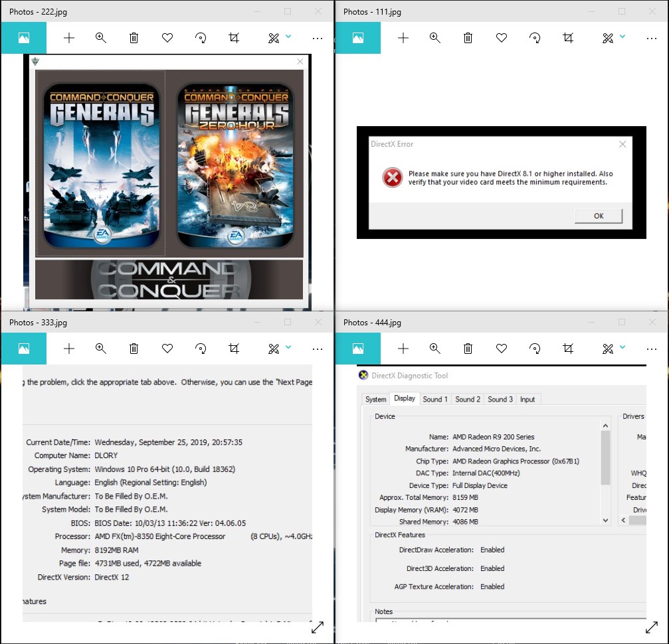
Task: Zoom in the 111.jpg Photos window
Action: point(434,38)
